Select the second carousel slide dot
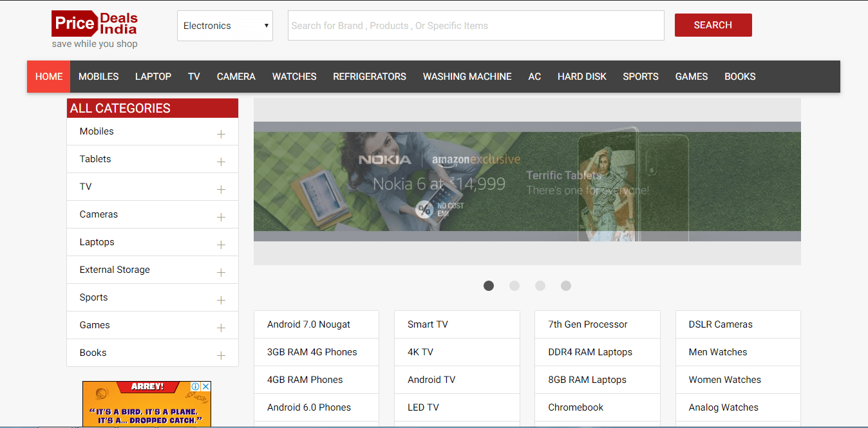The height and width of the screenshot is (428, 868). (x=514, y=286)
